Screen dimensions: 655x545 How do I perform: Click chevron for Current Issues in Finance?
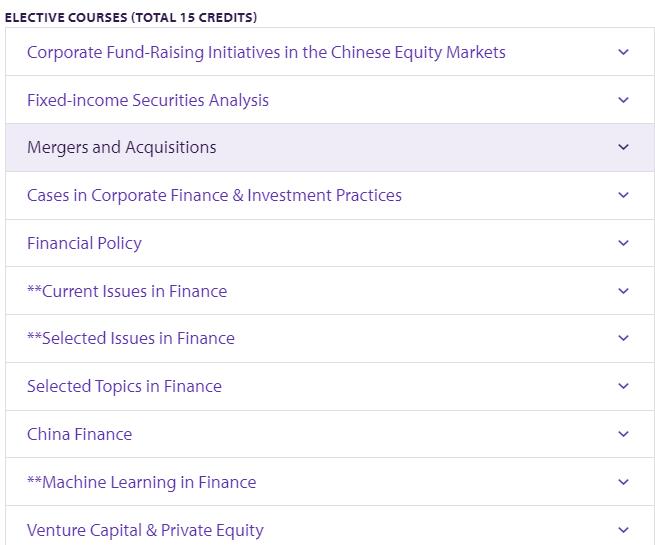[x=623, y=291]
